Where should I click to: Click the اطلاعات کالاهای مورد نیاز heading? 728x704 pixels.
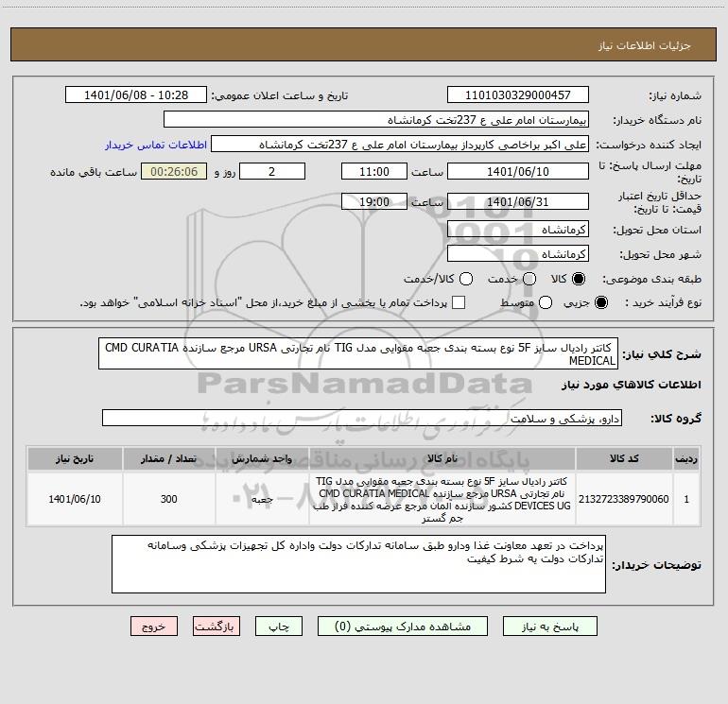coord(632,385)
